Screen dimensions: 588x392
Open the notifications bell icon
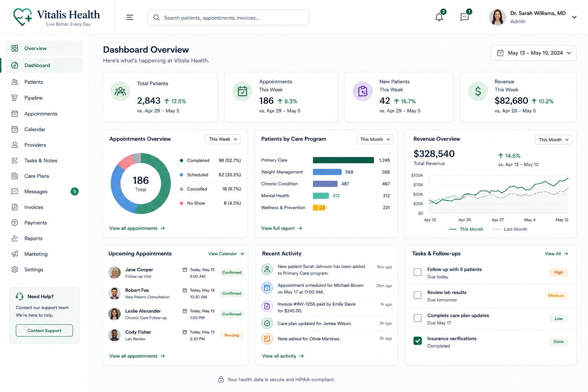coord(439,17)
